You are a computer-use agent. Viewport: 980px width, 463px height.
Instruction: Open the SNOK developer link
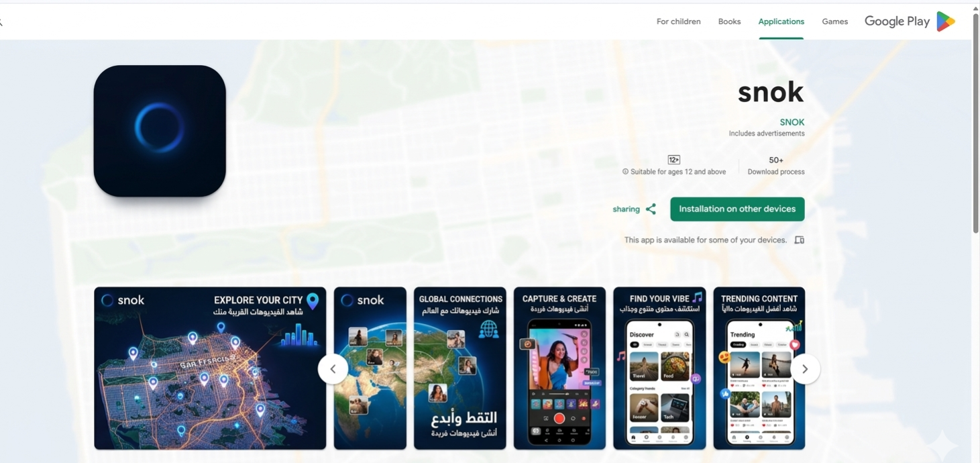pyautogui.click(x=792, y=122)
